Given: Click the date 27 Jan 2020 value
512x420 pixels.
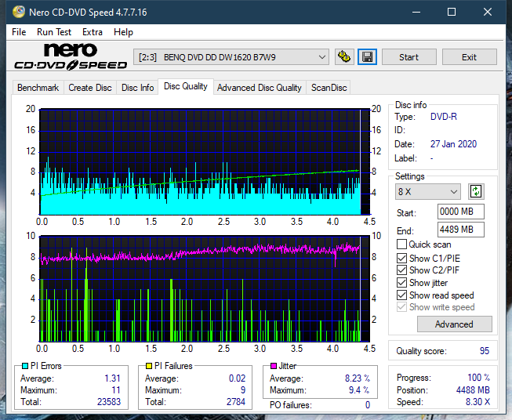Looking at the screenshot, I should click(x=453, y=144).
